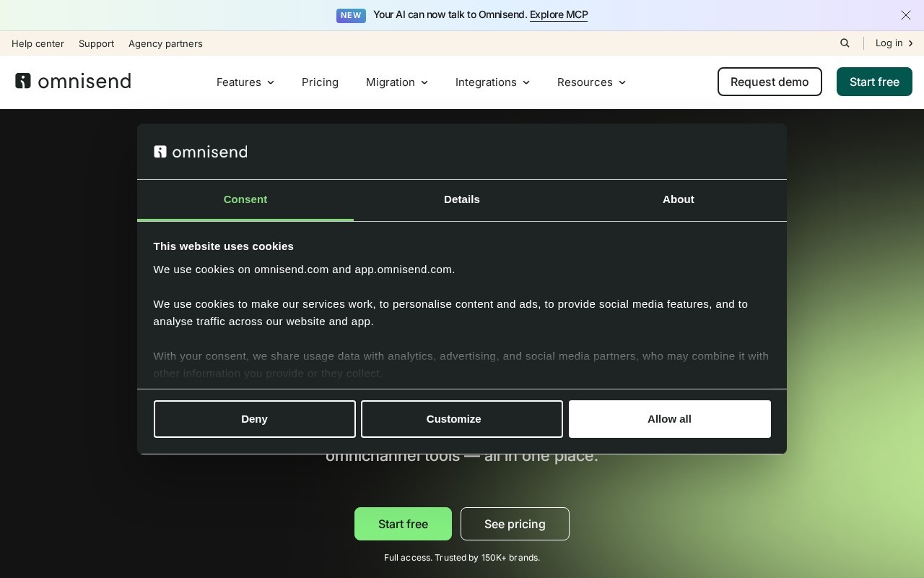Close the announcement banner with X

pos(906,15)
